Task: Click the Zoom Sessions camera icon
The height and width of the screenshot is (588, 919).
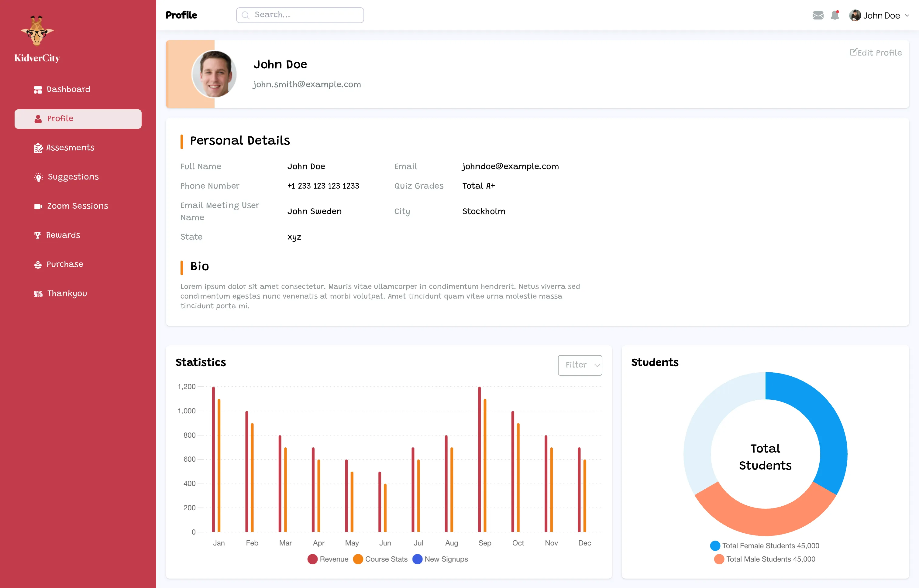Action: tap(38, 206)
